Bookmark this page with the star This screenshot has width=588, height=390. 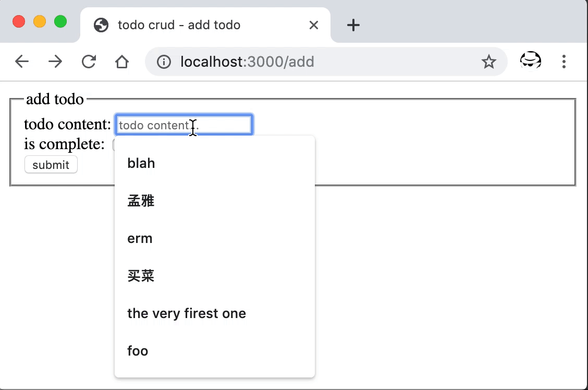coord(488,62)
